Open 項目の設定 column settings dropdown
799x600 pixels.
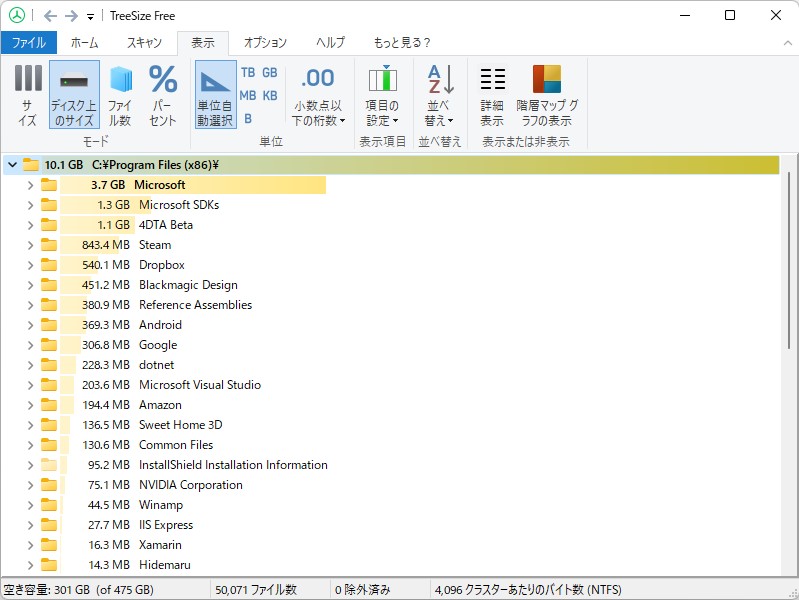coord(382,95)
